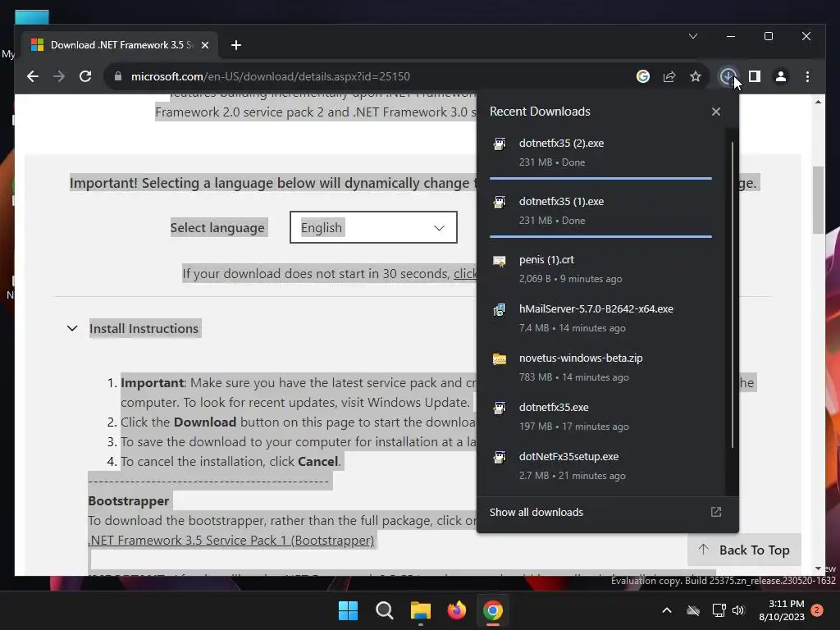The height and width of the screenshot is (630, 840).
Task: Click the novetus zip folder icon
Action: tap(500, 359)
